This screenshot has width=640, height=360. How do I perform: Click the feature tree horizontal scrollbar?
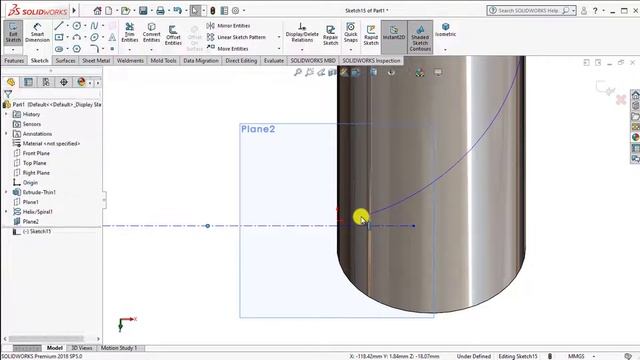46,339
